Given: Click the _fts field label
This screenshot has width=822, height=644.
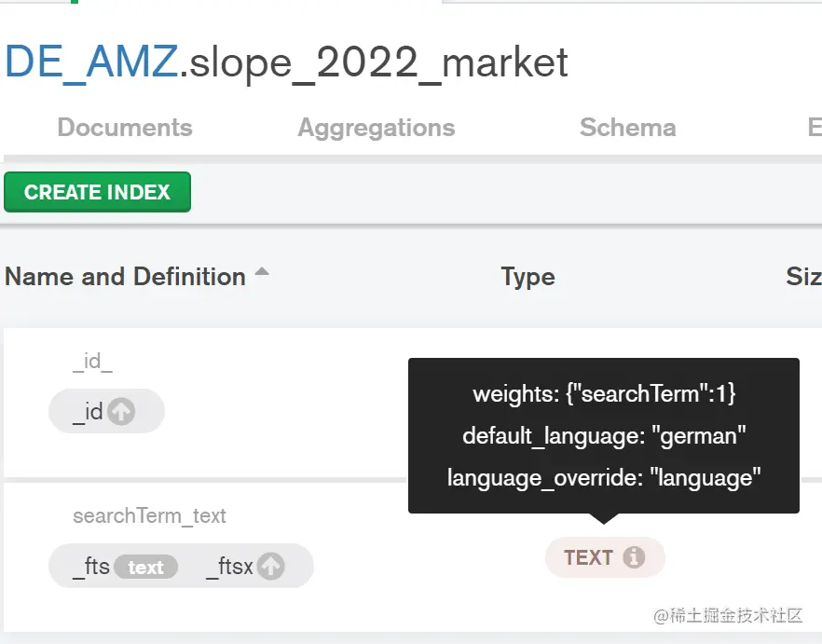Looking at the screenshot, I should 91,567.
